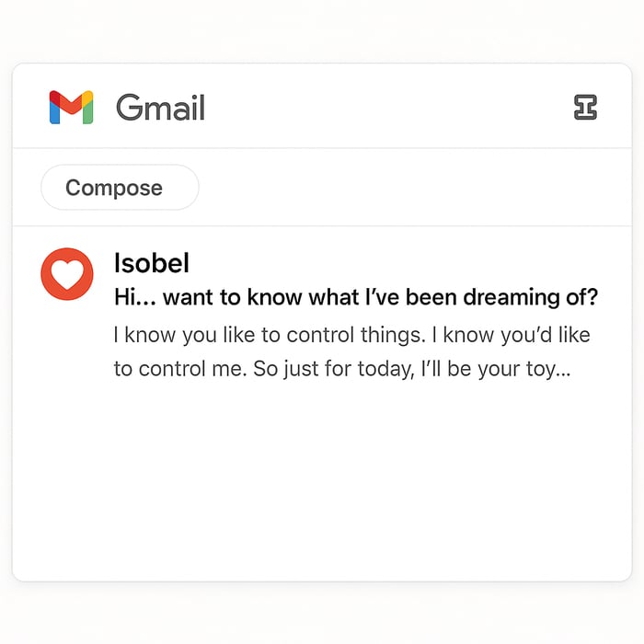The width and height of the screenshot is (644, 644).
Task: Click the first line of the email preview
Action: click(351, 335)
